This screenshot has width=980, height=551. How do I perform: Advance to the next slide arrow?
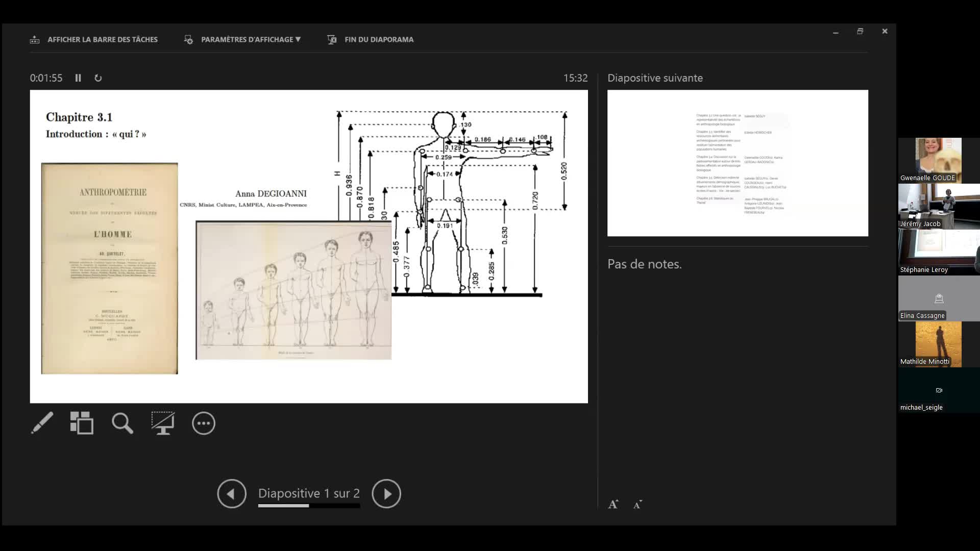pos(386,493)
